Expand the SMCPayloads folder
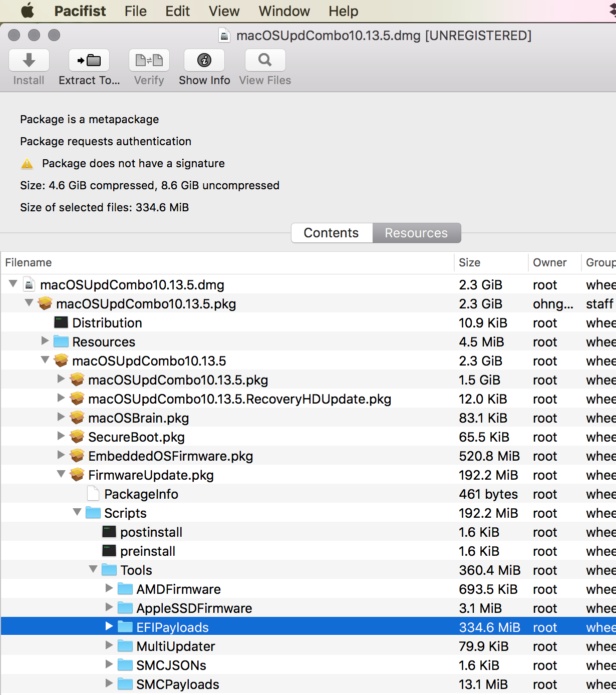Screen dimensions: 616x695 click(109, 683)
